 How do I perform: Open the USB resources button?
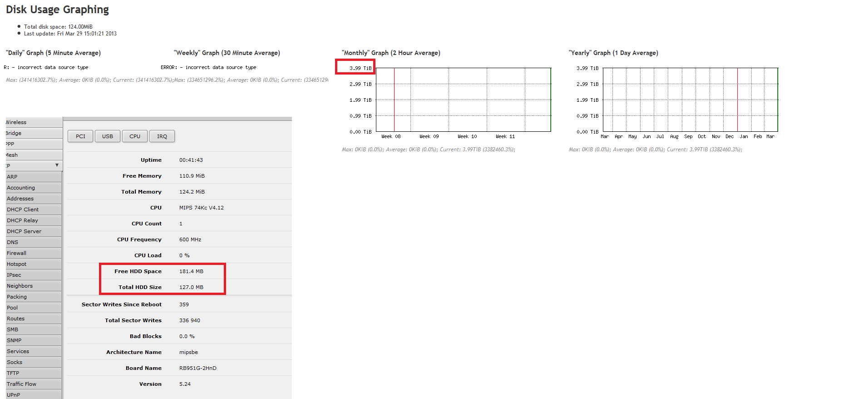(108, 136)
